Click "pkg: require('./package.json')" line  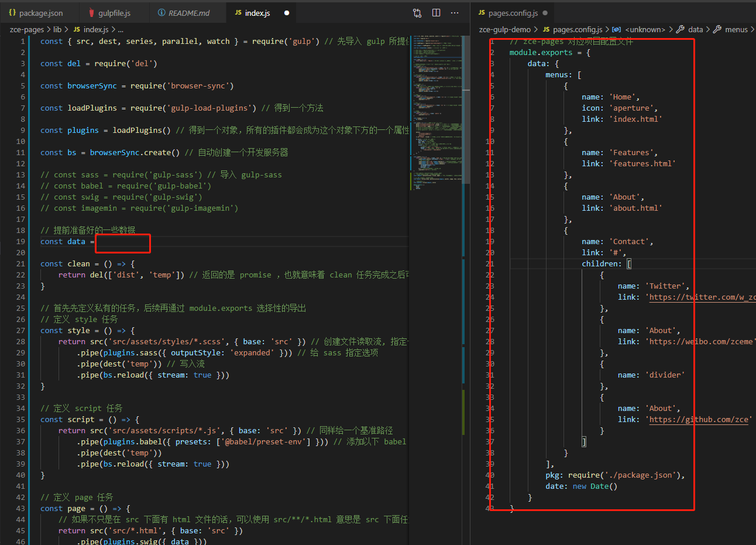click(615, 475)
